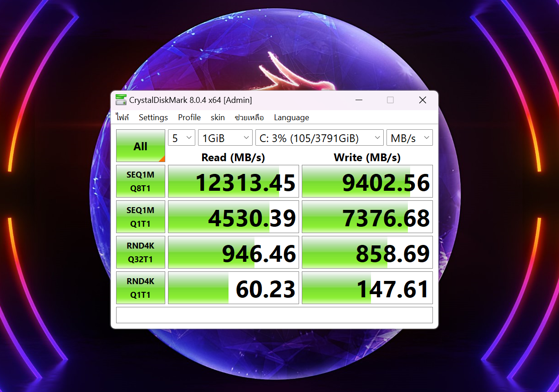Click the Read (MB/s) column header

pos(233,158)
